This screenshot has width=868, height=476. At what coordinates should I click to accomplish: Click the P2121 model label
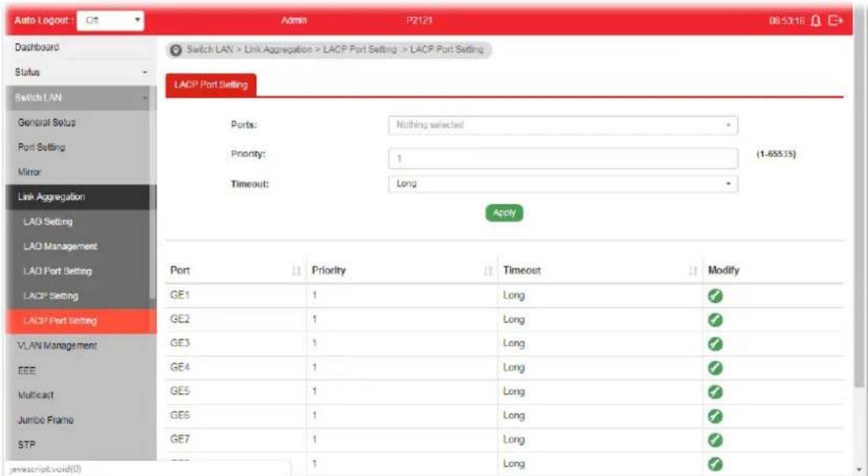[419, 20]
